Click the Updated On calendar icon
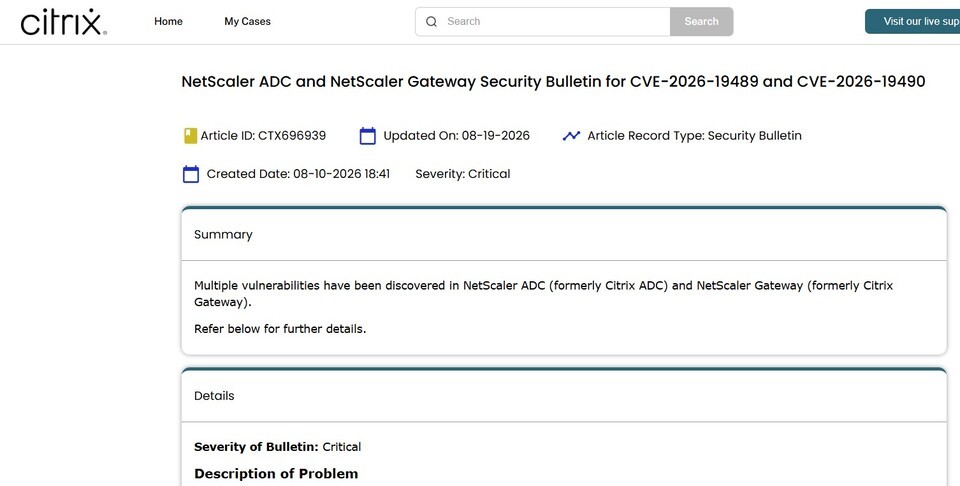 367,136
